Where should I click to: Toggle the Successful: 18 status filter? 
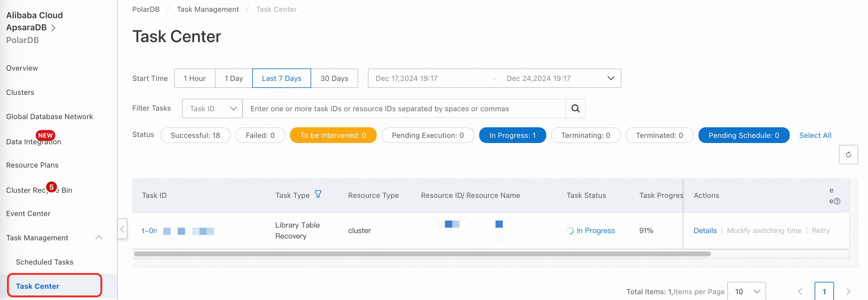[195, 135]
